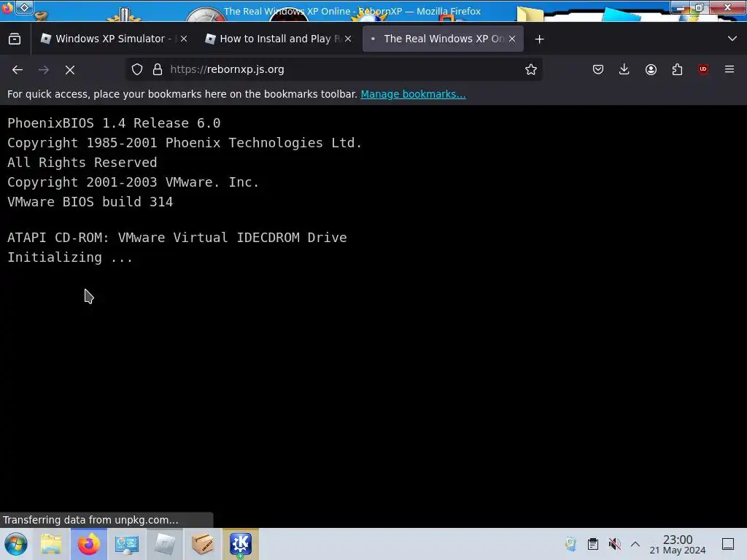This screenshot has height=560, width=747.
Task: Open Roblox-style gray square taskbar app
Action: 164,544
